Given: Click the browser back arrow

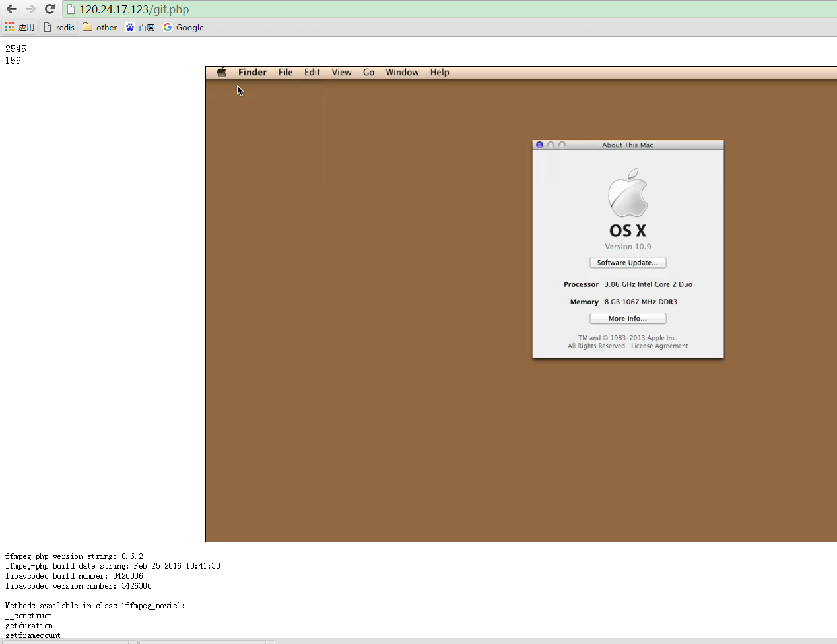Looking at the screenshot, I should (11, 9).
